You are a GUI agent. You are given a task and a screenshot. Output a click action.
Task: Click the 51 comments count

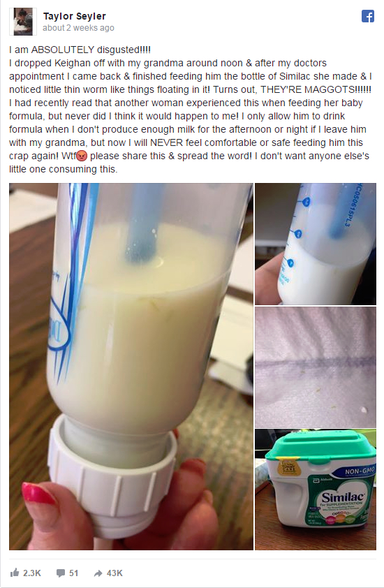coord(73,573)
